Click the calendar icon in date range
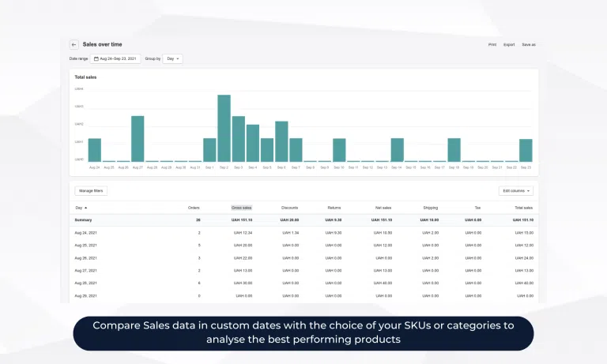 tap(96, 58)
